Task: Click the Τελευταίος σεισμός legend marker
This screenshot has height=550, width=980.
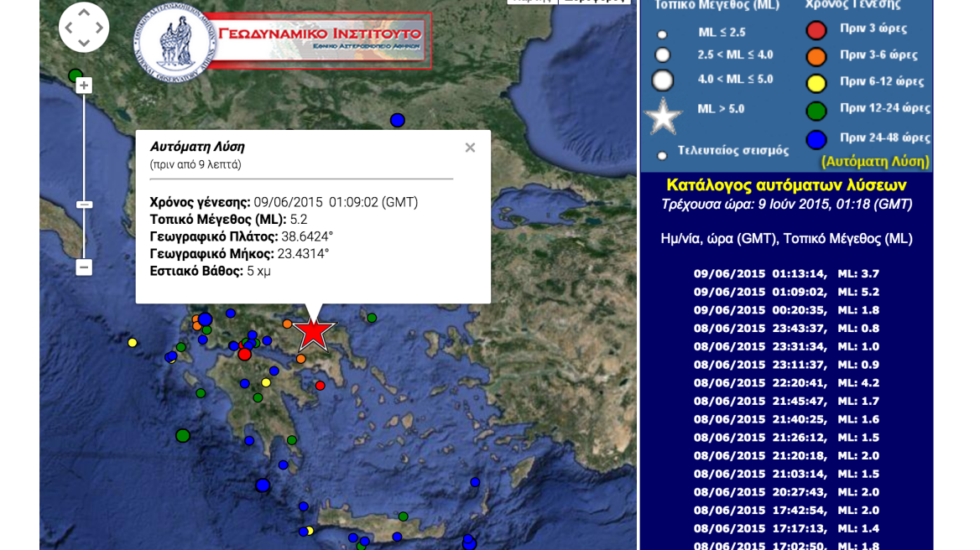Action: (x=662, y=155)
